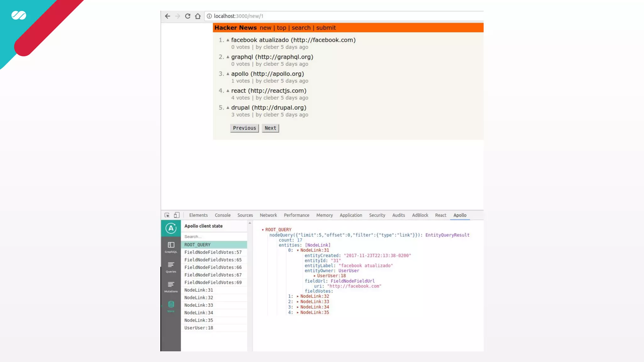Image resolution: width=644 pixels, height=362 pixels.
Task: Upvote the facebook atualizado link
Action: 228,40
